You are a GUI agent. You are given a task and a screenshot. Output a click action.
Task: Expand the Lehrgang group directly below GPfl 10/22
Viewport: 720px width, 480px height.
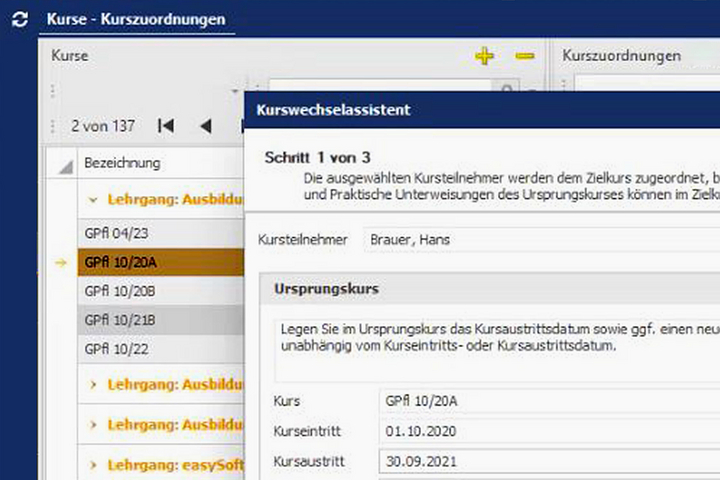pyautogui.click(x=93, y=383)
